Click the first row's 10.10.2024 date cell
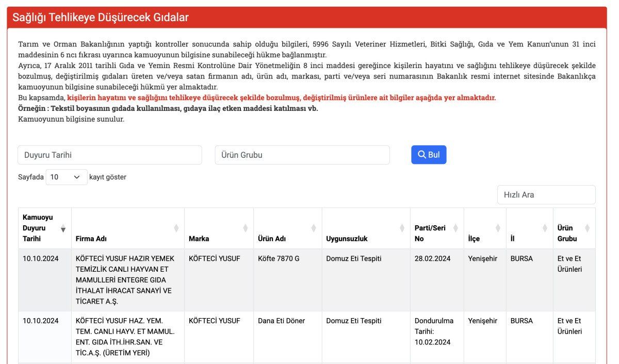Screen dimensions: 619x364 coord(41,259)
